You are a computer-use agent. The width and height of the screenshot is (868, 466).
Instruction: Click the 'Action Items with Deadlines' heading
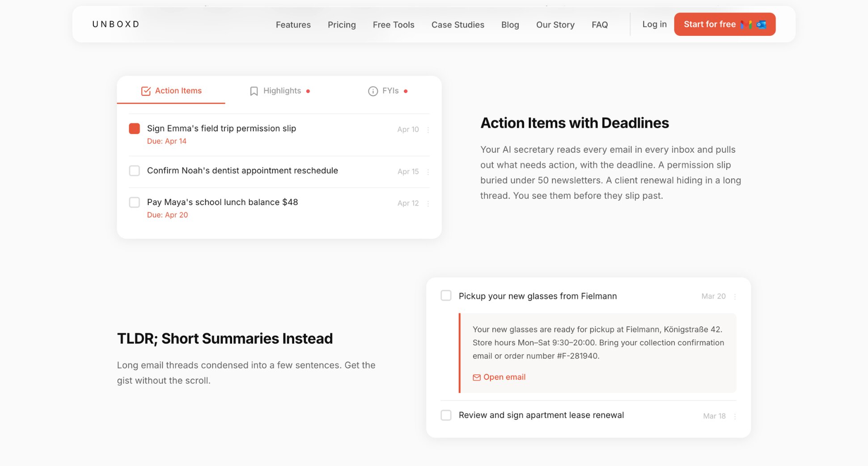point(575,123)
